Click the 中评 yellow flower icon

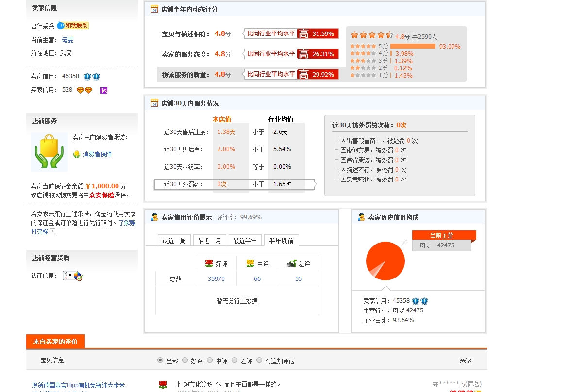coord(250,263)
